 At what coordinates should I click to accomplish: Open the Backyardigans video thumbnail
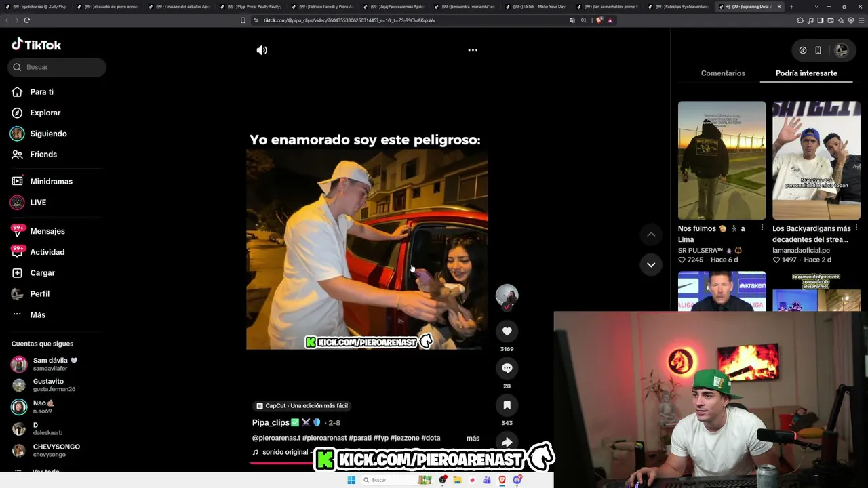[x=816, y=161]
